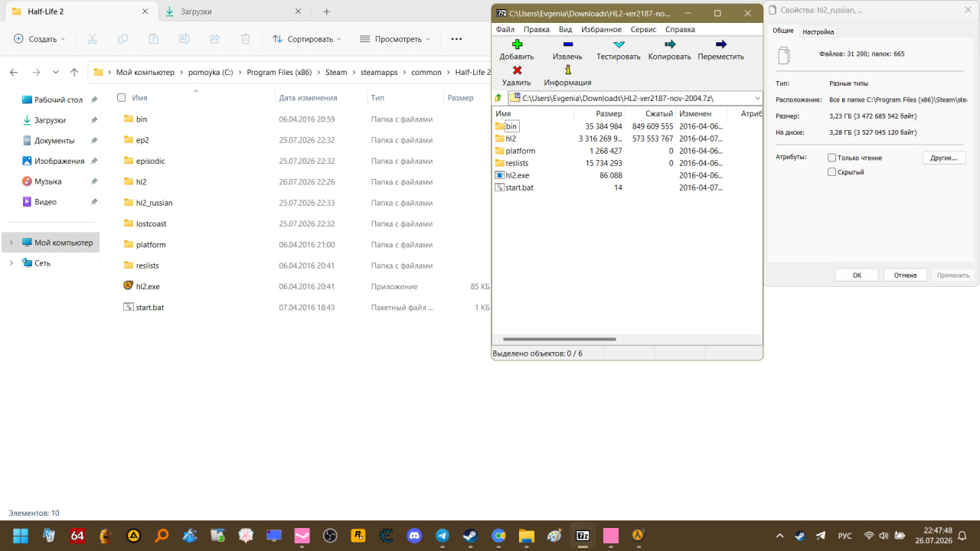Open Steam from the taskbar
The width and height of the screenshot is (980, 551).
click(470, 536)
